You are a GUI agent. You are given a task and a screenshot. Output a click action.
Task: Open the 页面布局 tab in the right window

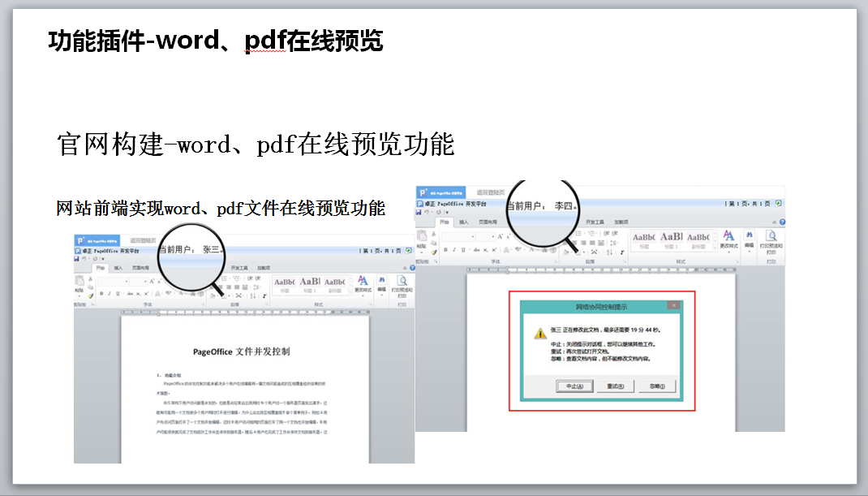point(488,222)
